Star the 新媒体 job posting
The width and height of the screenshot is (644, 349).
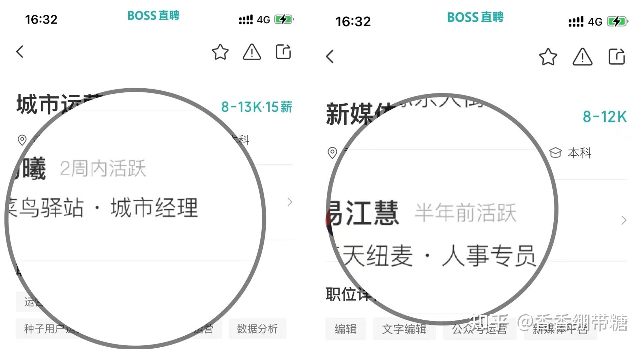coord(548,57)
